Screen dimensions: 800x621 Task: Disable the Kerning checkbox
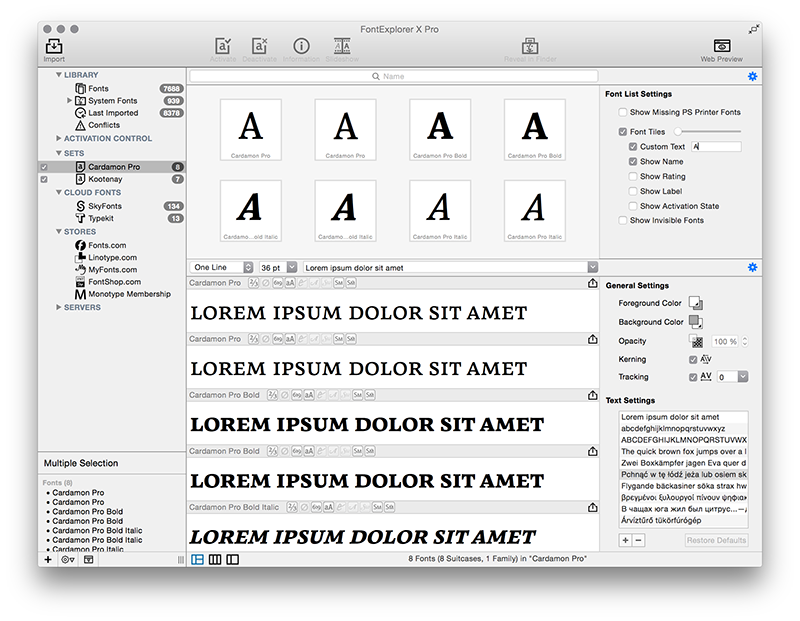(x=694, y=359)
